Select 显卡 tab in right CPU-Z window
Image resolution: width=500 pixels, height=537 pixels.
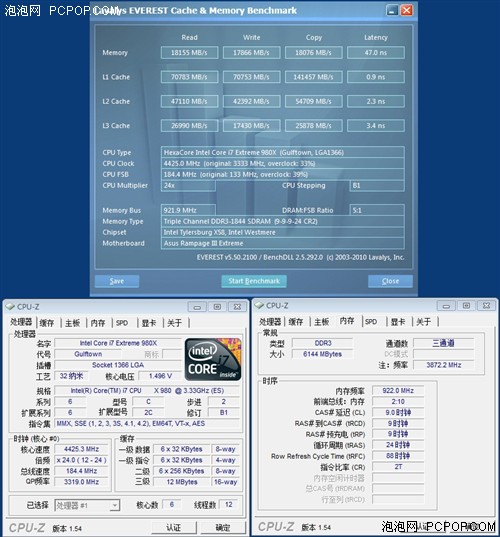tap(398, 322)
